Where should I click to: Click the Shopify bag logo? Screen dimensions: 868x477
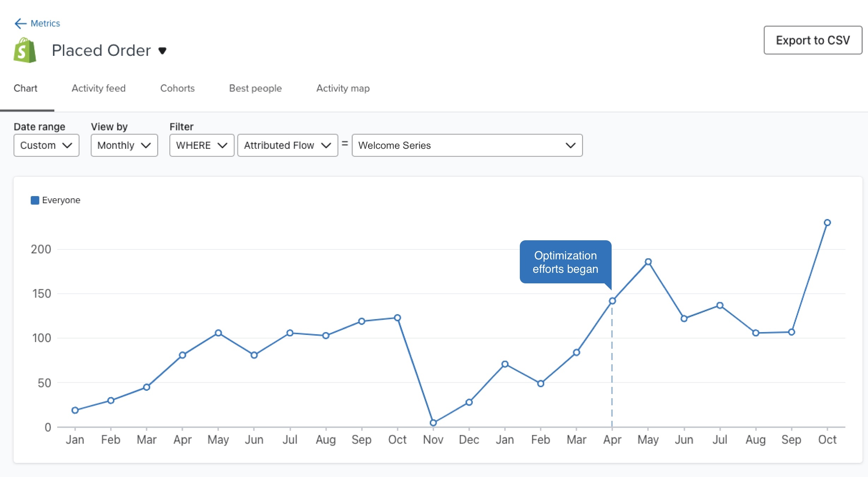(x=25, y=50)
